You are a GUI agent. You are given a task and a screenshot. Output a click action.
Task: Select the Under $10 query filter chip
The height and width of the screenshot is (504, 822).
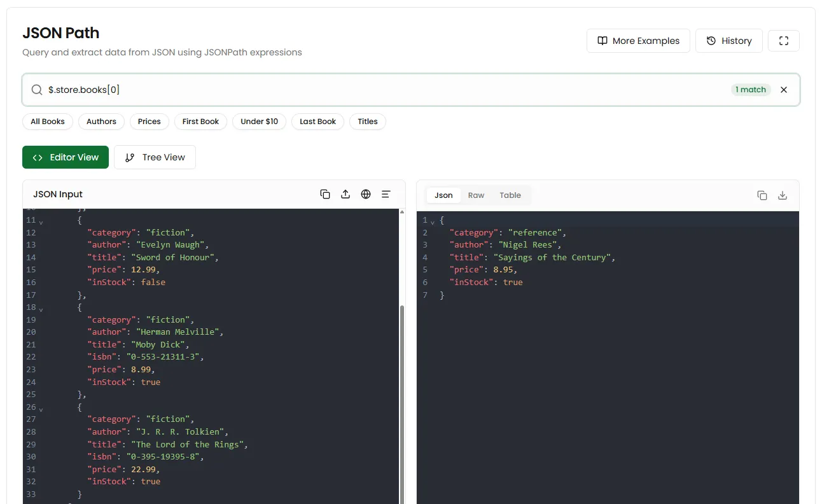tap(259, 122)
